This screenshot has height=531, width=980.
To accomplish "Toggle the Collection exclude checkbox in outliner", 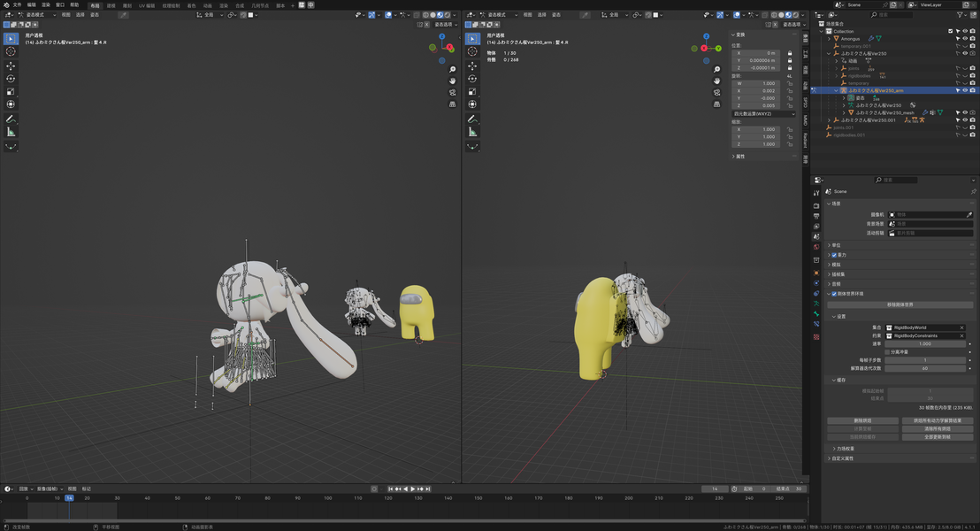I will [x=951, y=31].
